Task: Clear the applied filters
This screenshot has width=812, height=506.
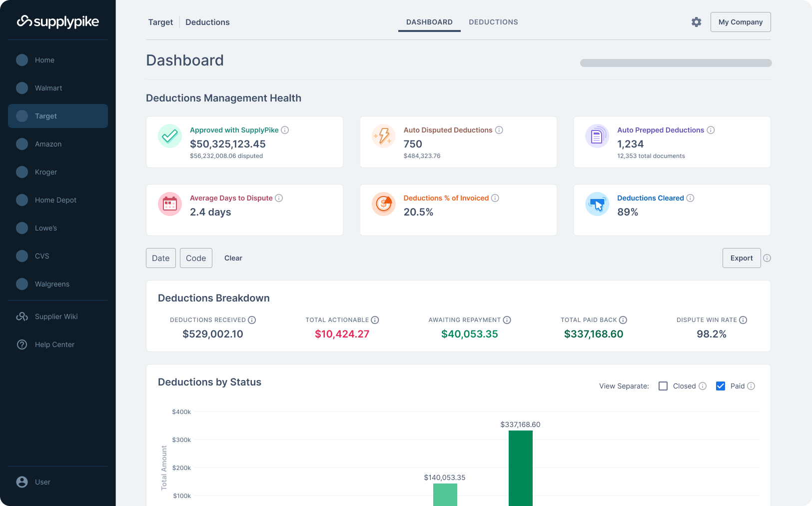Action: (233, 258)
